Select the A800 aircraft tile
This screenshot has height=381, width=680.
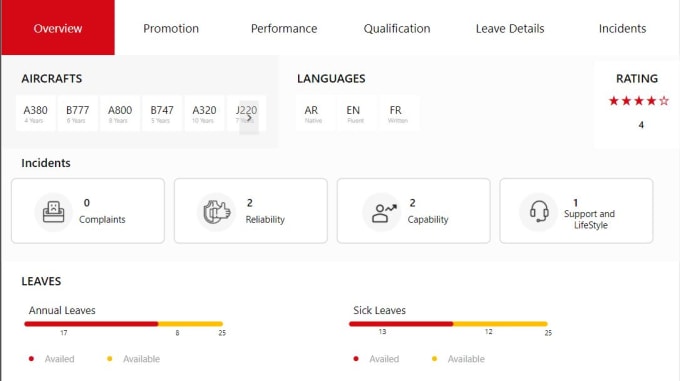120,114
